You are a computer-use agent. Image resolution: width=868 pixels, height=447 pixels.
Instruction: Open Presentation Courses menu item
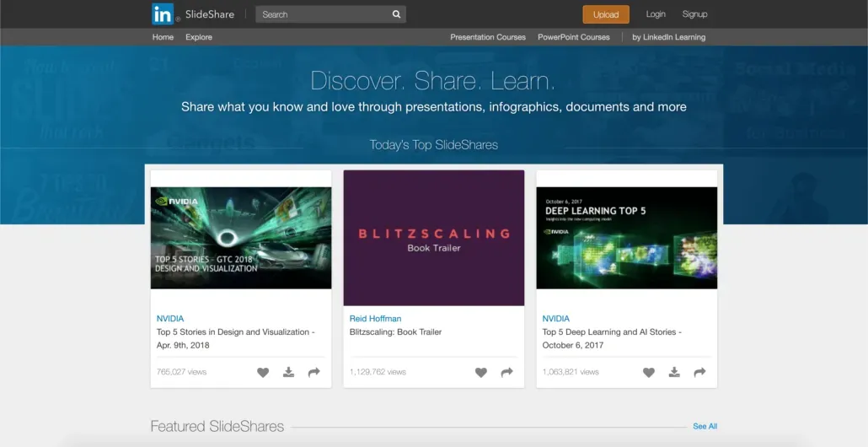488,37
